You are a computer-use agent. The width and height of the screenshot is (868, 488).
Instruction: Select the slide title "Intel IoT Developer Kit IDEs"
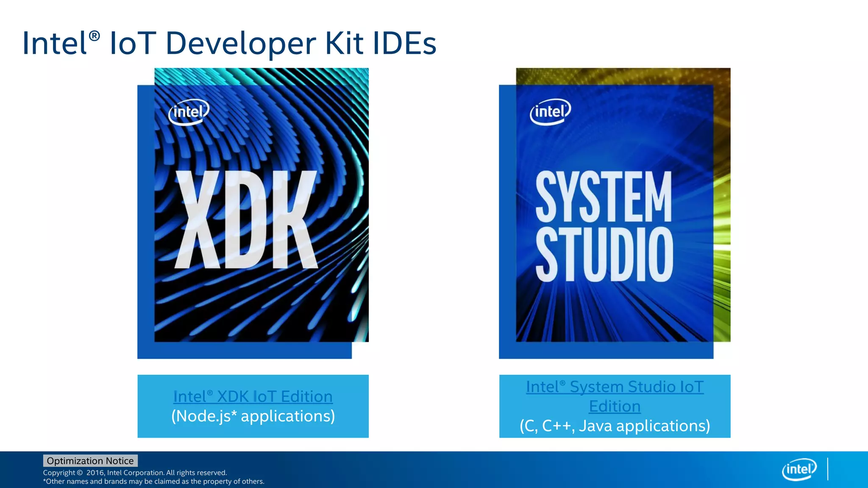coord(229,43)
